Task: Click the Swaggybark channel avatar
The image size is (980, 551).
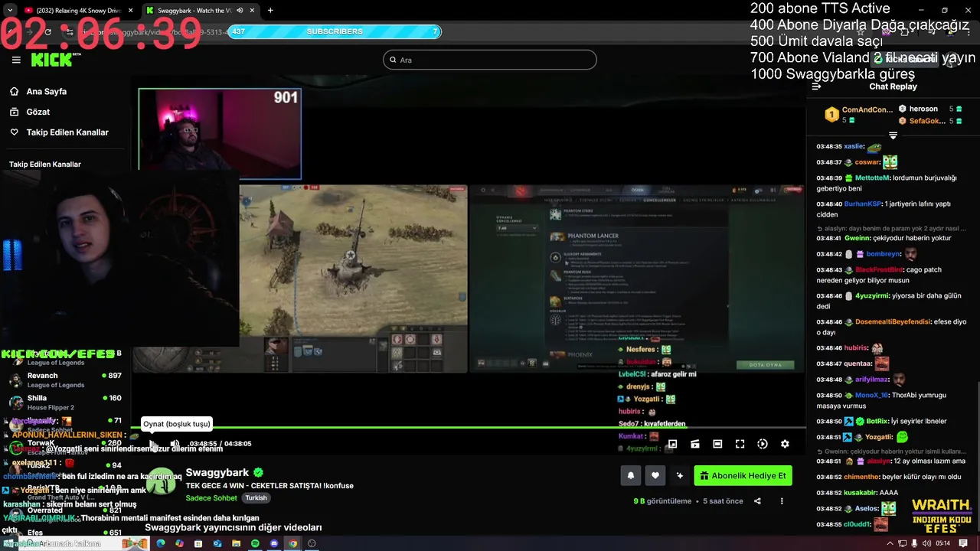Action: coord(162,482)
